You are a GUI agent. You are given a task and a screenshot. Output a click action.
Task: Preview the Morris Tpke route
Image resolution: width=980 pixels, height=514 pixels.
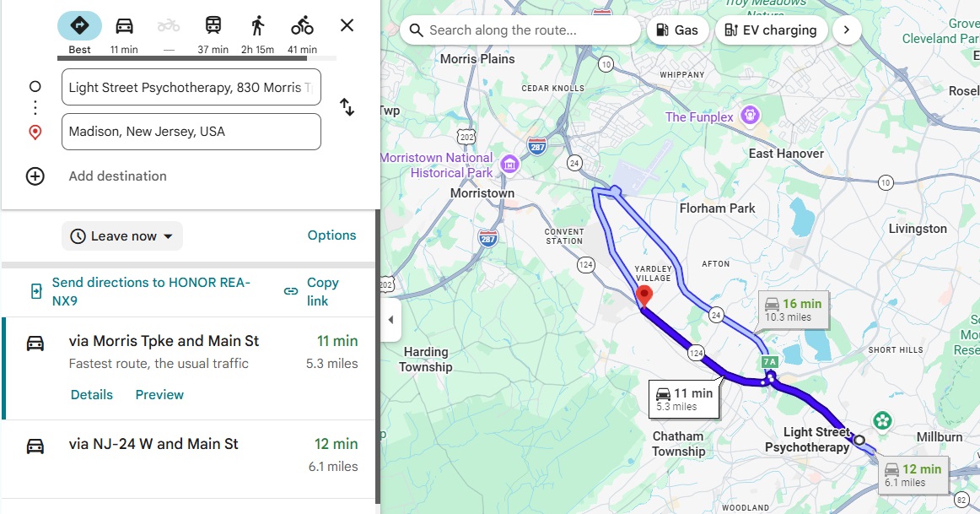(x=159, y=394)
